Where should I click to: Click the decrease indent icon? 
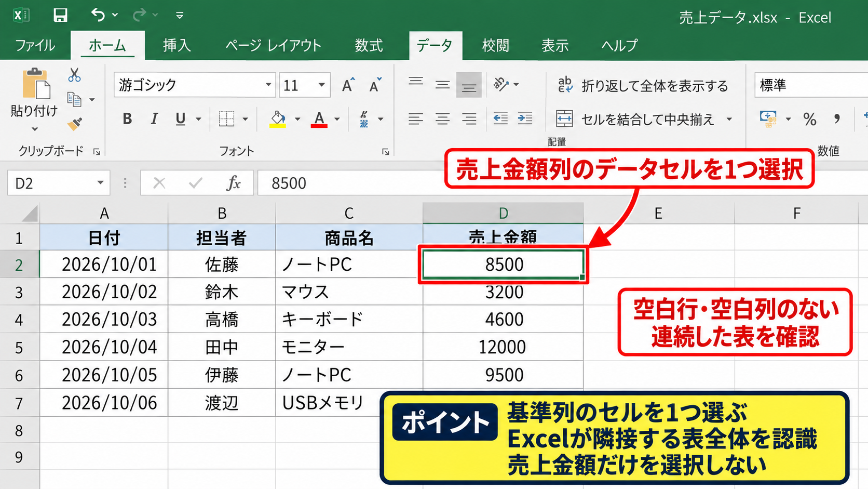(500, 118)
